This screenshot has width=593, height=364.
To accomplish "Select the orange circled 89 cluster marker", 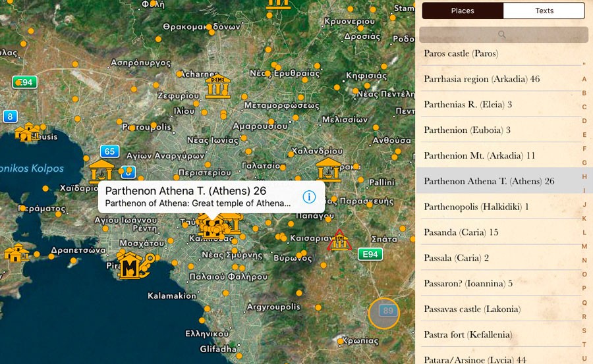I will [x=384, y=312].
